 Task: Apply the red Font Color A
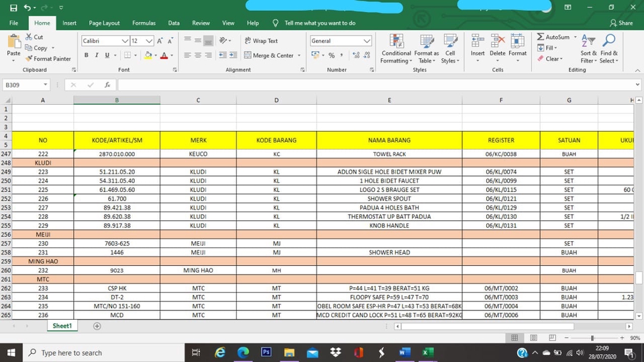164,55
